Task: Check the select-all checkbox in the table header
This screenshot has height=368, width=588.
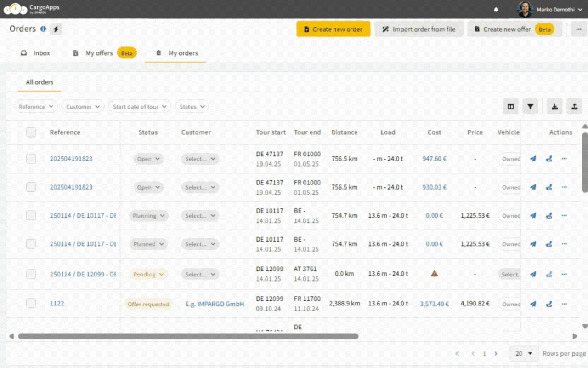Action: pyautogui.click(x=31, y=132)
